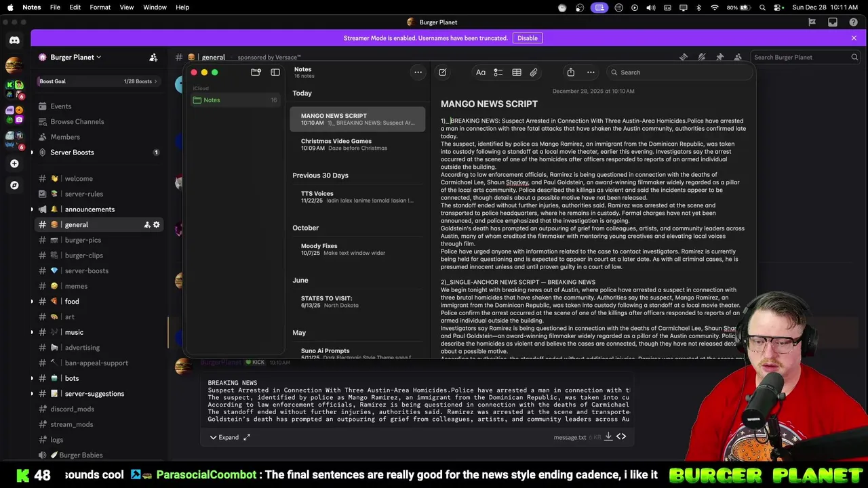Add a server with plus icon
Screen dimensions: 868x488
[14, 163]
